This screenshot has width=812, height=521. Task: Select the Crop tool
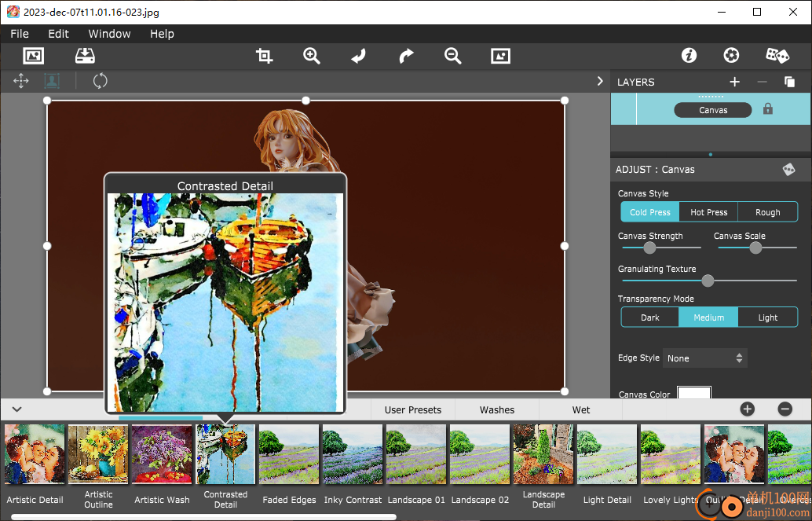coord(264,56)
